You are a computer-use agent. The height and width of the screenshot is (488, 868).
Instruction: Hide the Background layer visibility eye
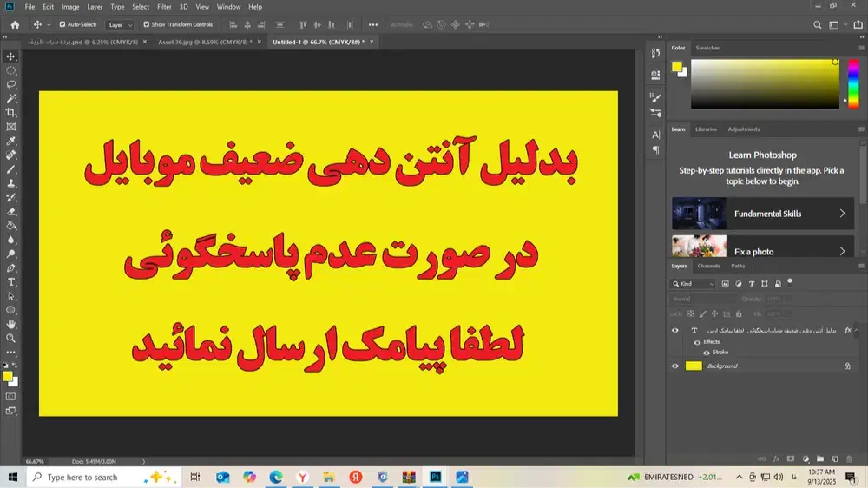tap(675, 366)
